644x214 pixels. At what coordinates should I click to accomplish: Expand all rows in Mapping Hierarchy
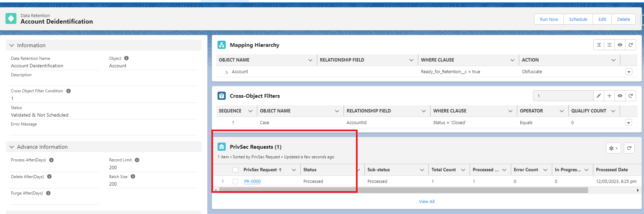pyautogui.click(x=599, y=45)
